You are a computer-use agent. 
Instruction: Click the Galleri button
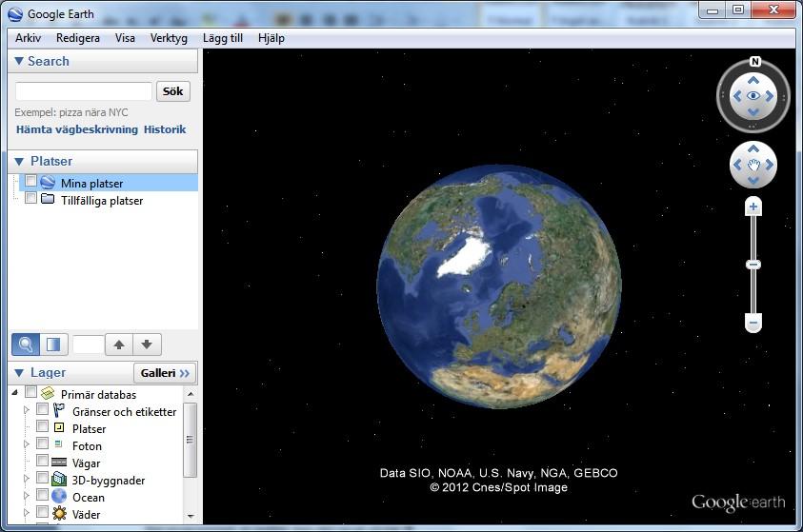(165, 373)
